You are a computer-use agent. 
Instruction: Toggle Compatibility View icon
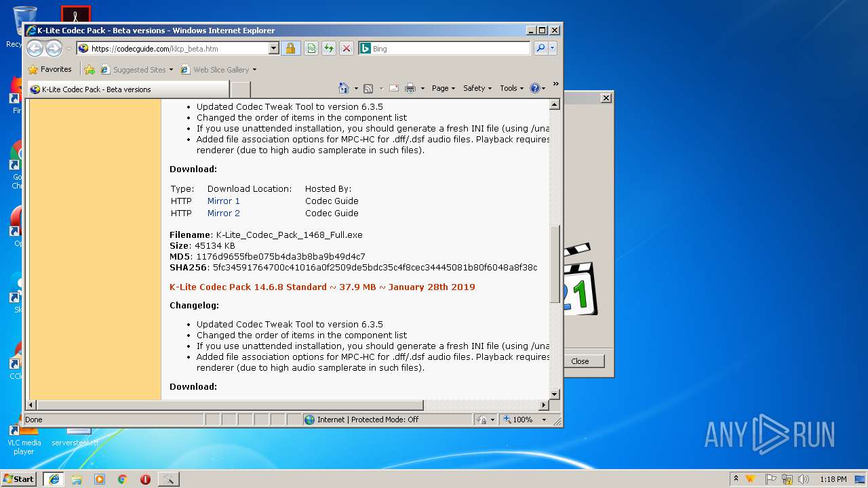[x=311, y=48]
